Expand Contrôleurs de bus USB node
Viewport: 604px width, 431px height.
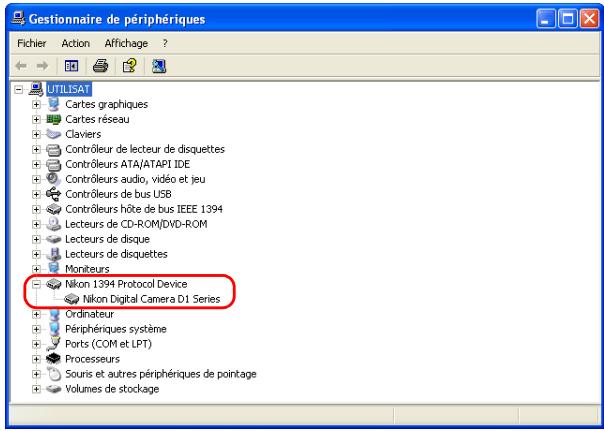[36, 194]
